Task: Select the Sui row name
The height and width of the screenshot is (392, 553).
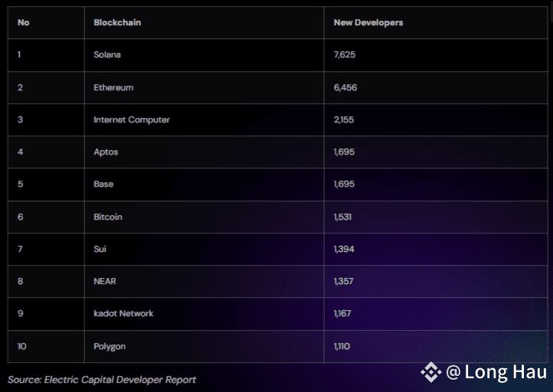Action: click(x=100, y=249)
